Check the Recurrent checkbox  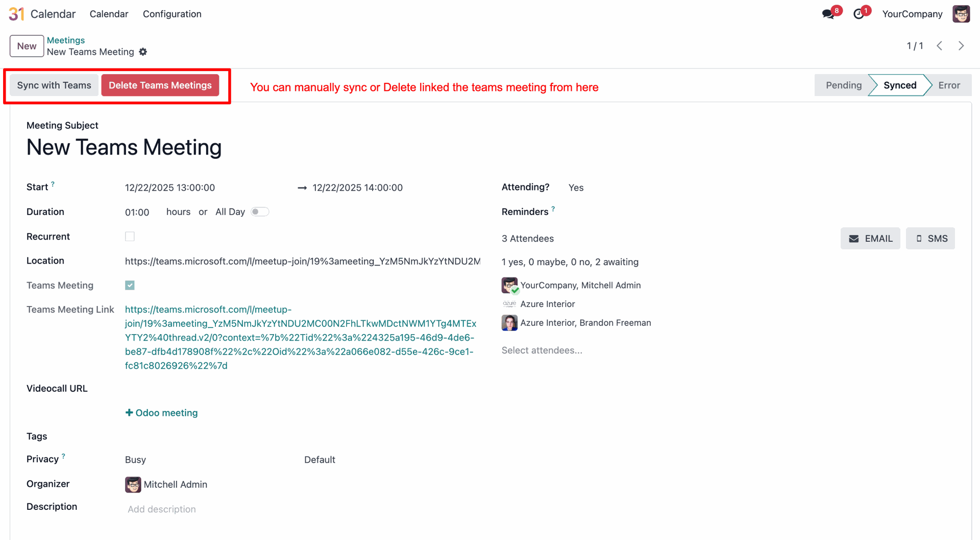pos(130,237)
